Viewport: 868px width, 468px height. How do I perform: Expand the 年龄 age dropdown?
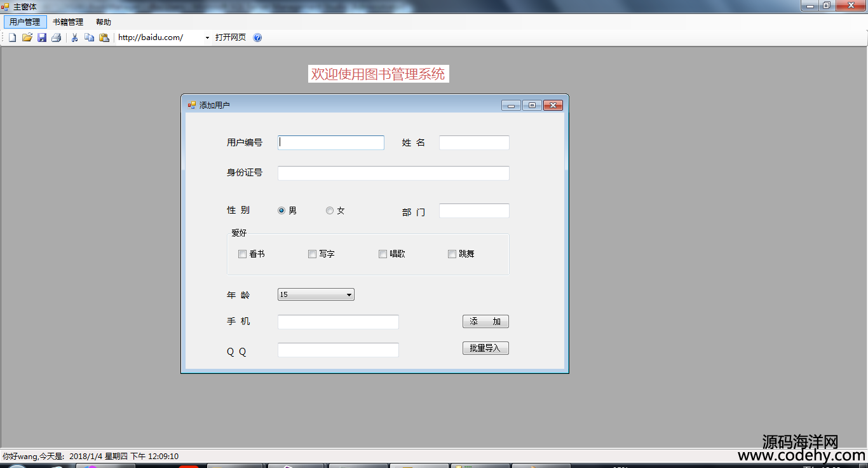tap(349, 294)
